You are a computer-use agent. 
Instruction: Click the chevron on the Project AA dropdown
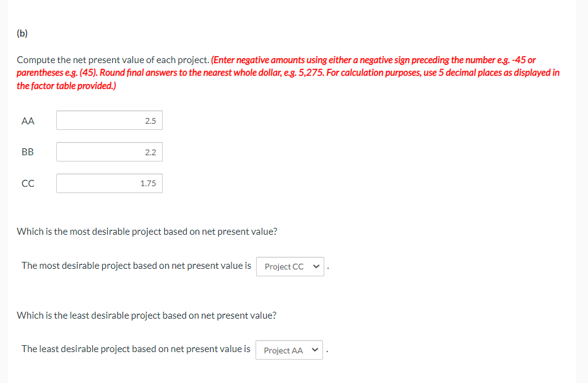[x=314, y=350]
